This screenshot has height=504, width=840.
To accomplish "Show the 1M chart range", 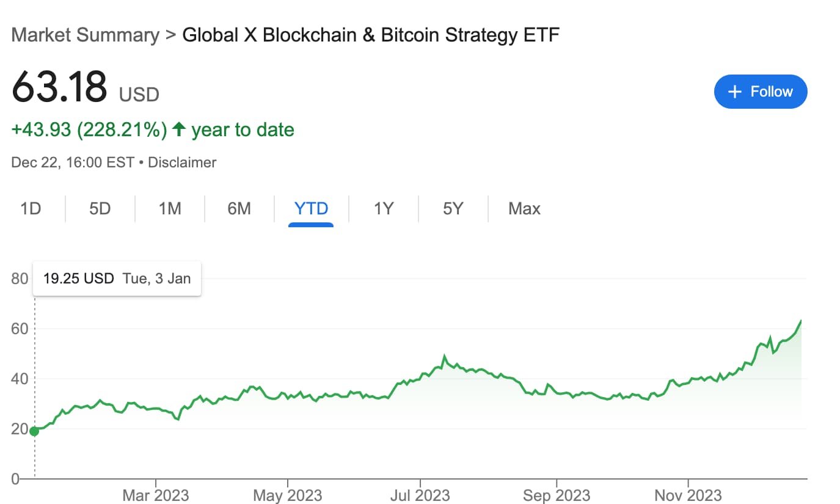I will (170, 209).
